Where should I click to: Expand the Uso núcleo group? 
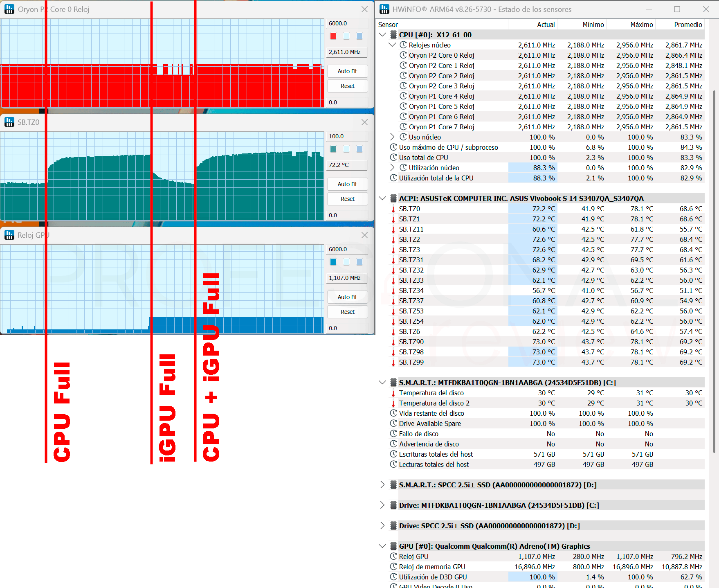pyautogui.click(x=392, y=137)
